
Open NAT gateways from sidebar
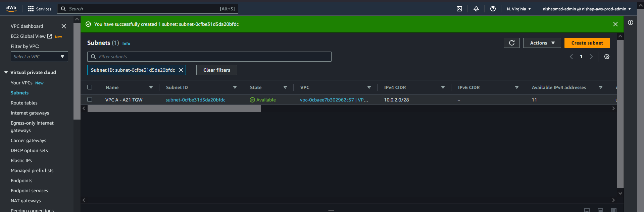point(26,201)
